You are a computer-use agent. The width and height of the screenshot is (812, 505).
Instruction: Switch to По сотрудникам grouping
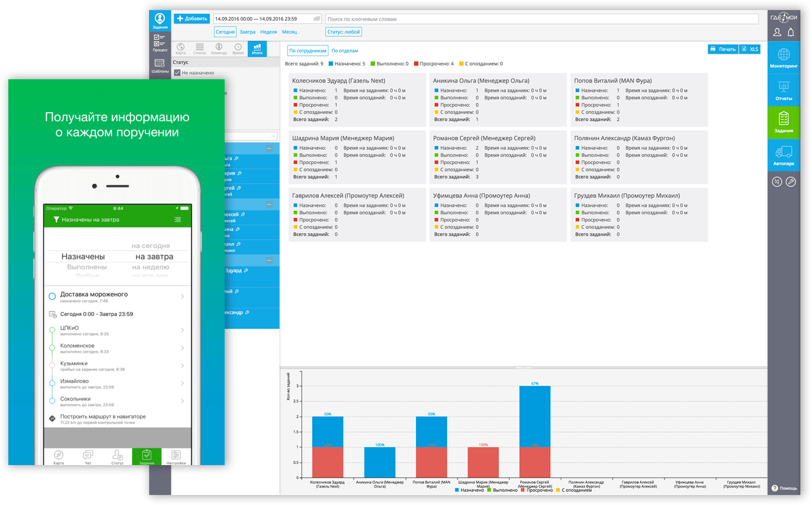pos(307,50)
